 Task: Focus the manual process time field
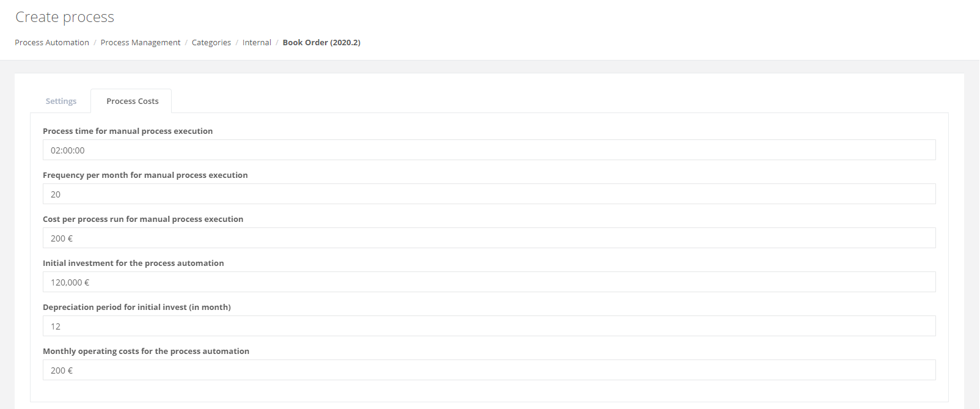tap(489, 150)
